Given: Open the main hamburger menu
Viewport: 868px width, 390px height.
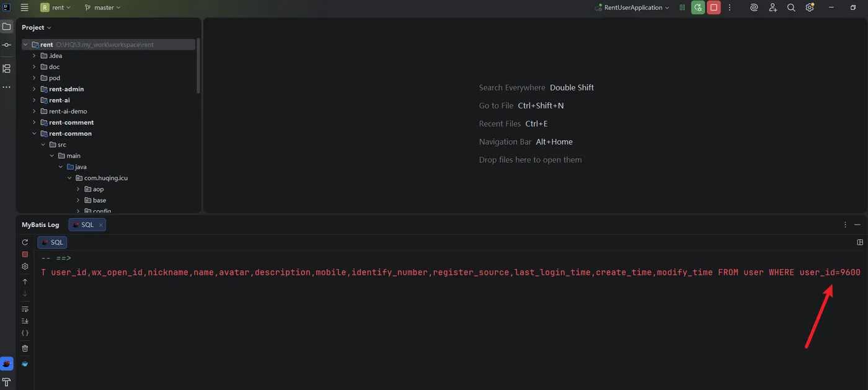Looking at the screenshot, I should [x=24, y=7].
